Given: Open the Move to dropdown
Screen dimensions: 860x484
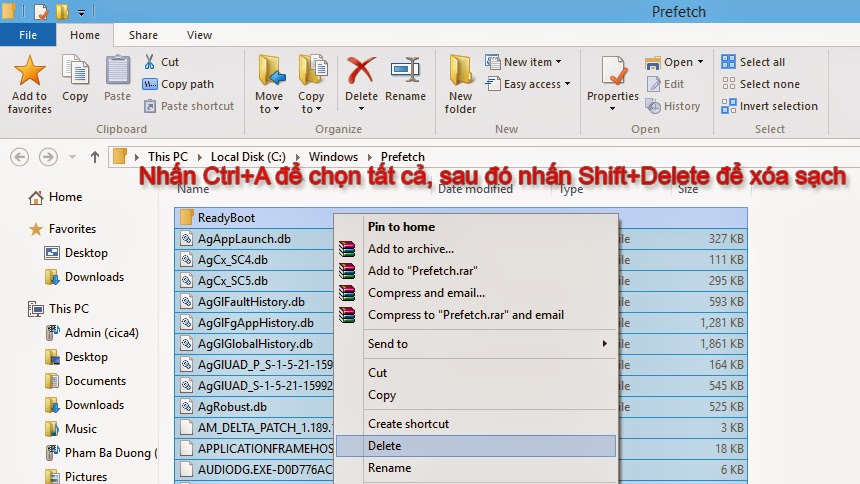Looking at the screenshot, I should [269, 103].
